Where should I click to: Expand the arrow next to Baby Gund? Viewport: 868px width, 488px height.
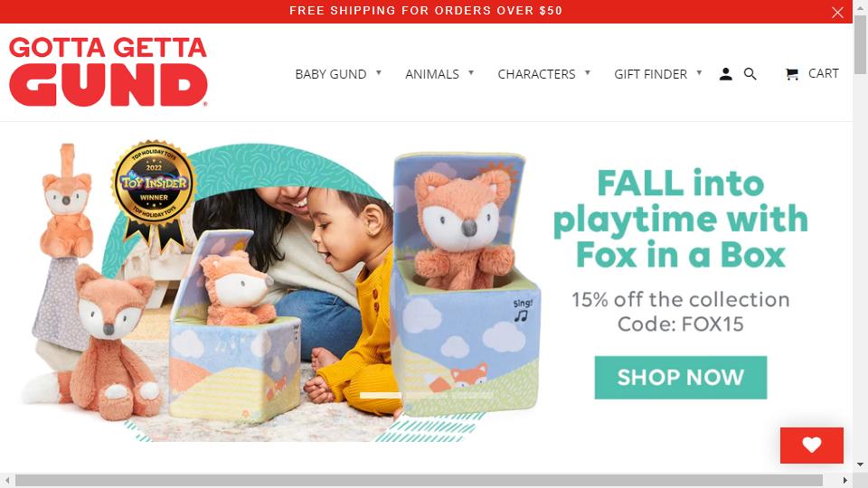[x=379, y=72]
